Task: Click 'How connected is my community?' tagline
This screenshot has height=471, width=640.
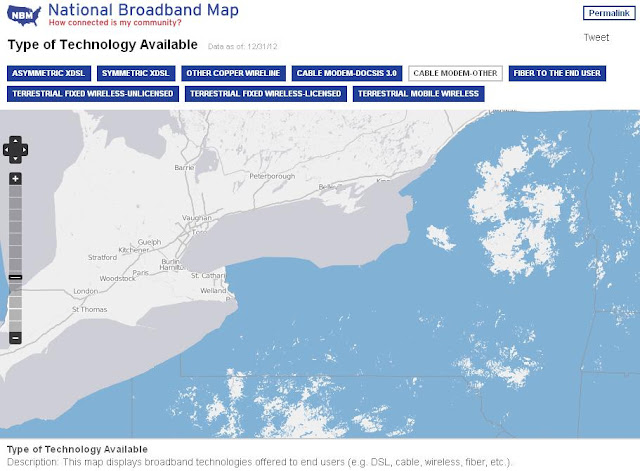Action: point(115,22)
